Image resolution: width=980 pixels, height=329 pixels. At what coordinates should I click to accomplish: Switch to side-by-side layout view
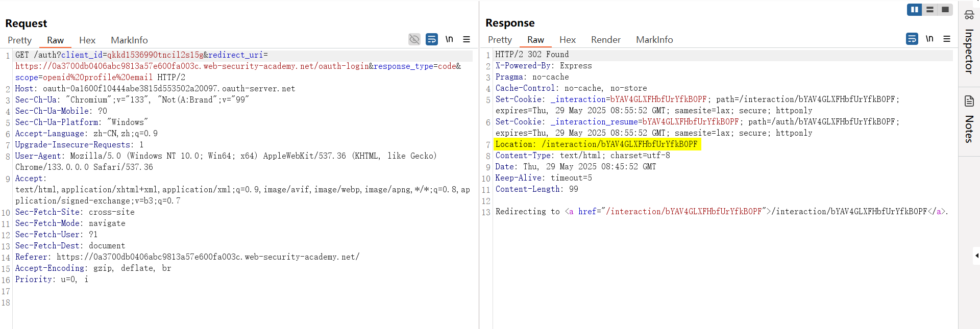pos(914,10)
